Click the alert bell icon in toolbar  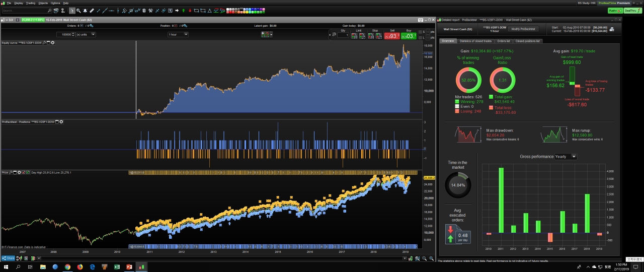[x=86, y=10]
